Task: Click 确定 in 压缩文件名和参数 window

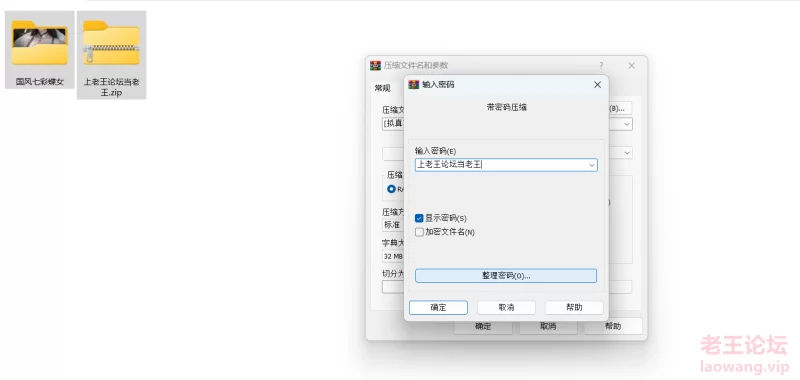Action: pyautogui.click(x=483, y=326)
